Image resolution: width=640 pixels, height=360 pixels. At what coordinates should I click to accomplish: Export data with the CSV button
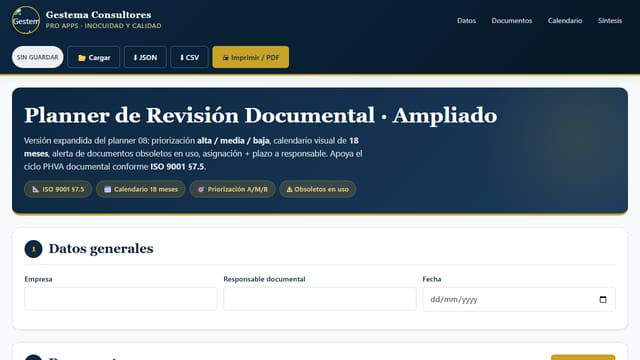(x=189, y=58)
